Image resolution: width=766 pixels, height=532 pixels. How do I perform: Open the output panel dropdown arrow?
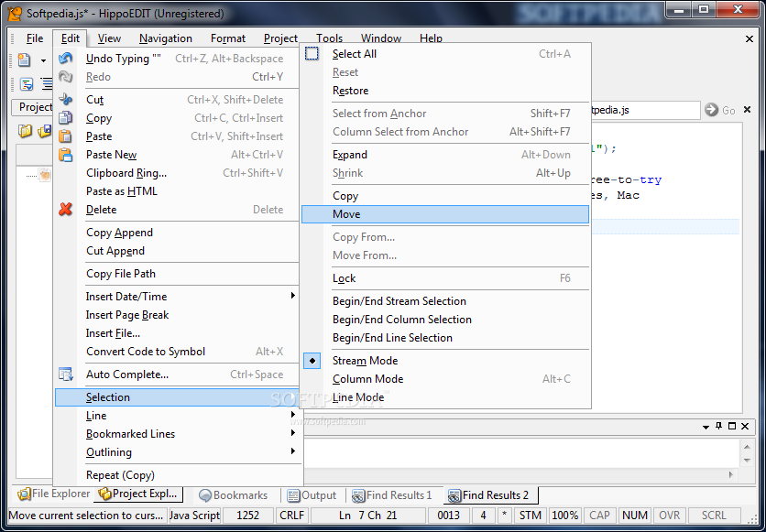click(706, 427)
